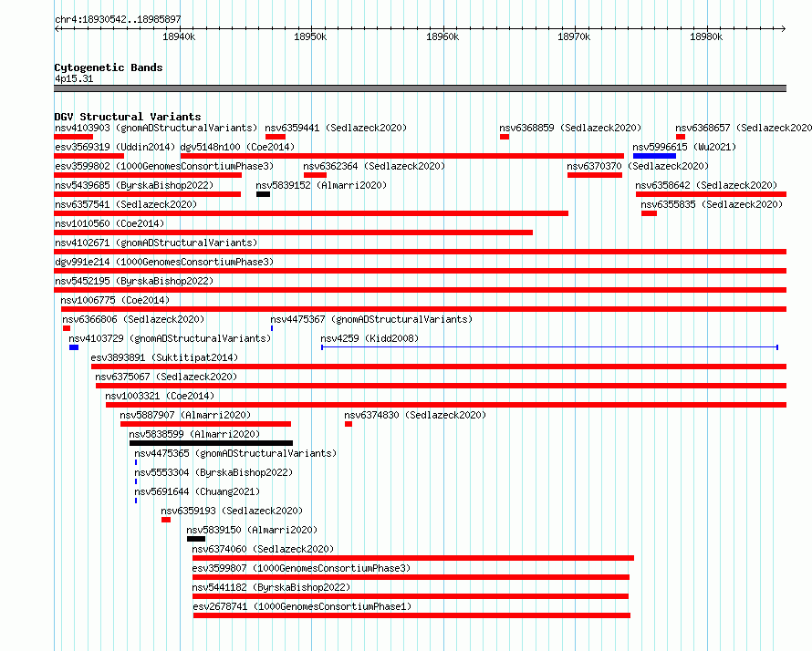Image resolution: width=812 pixels, height=651 pixels.
Task: Select nsv4475367 gnomADStructuralVariants label
Action: [x=371, y=319]
